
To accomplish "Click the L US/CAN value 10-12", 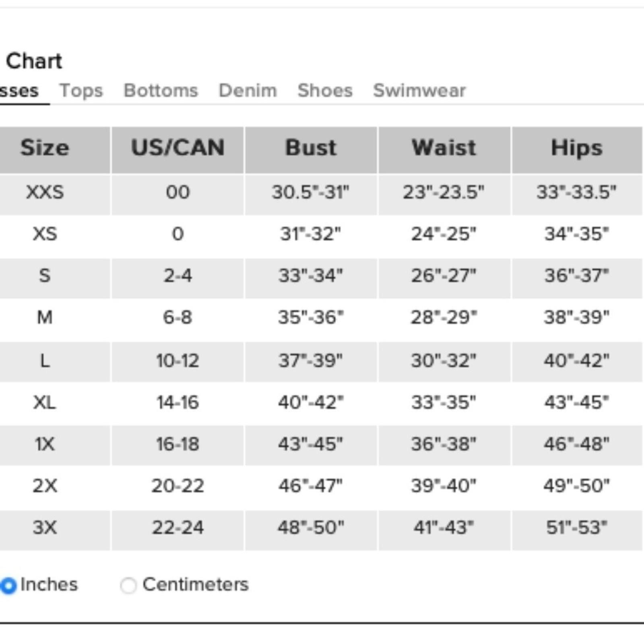I will 178,360.
